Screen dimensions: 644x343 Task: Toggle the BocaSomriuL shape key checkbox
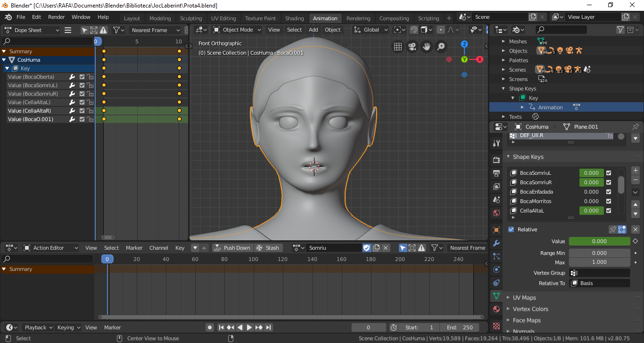[609, 173]
